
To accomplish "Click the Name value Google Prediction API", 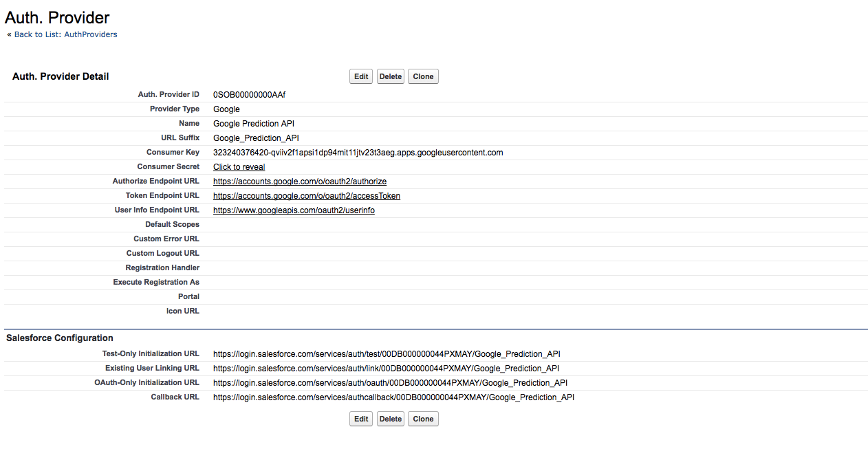I will (x=254, y=124).
